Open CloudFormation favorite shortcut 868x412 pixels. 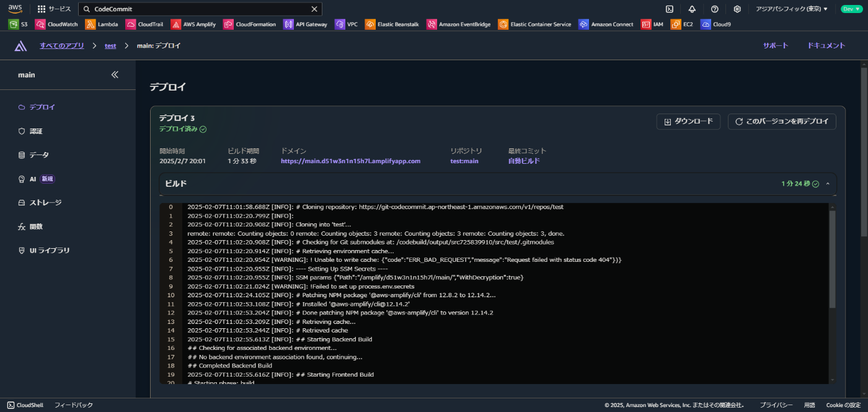250,24
